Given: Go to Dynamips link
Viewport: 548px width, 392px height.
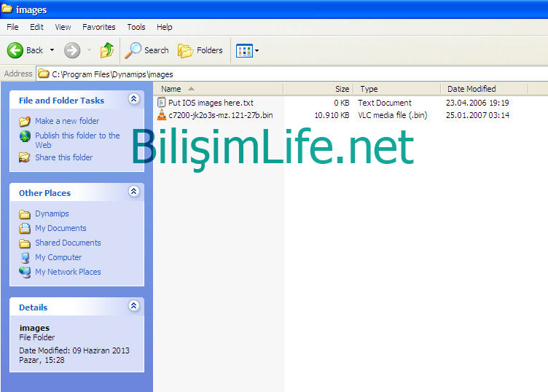Looking at the screenshot, I should (52, 213).
